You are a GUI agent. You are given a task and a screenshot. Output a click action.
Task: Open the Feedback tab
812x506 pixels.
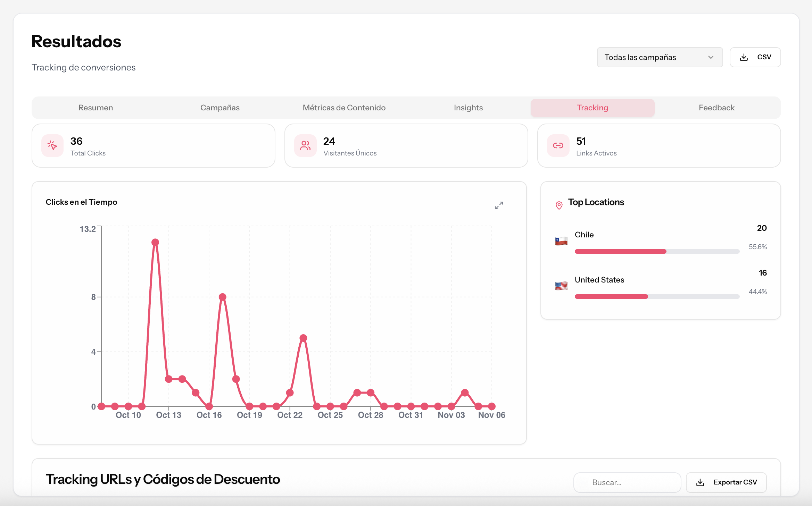point(716,108)
